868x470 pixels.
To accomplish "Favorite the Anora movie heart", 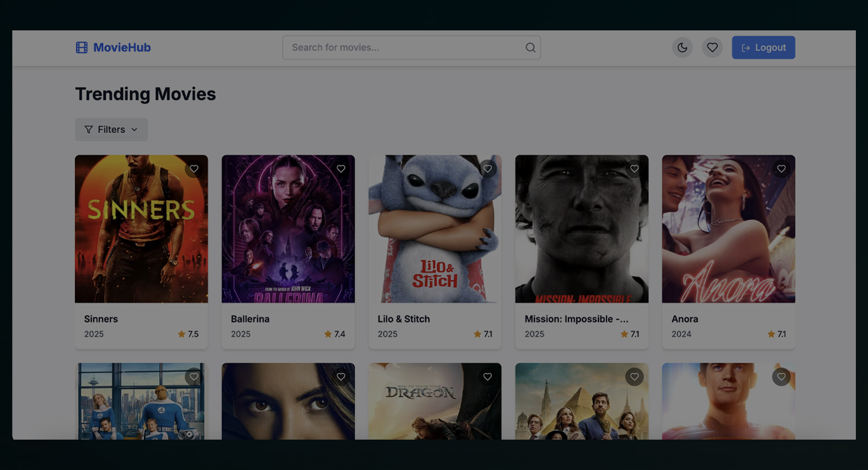I will (x=781, y=169).
